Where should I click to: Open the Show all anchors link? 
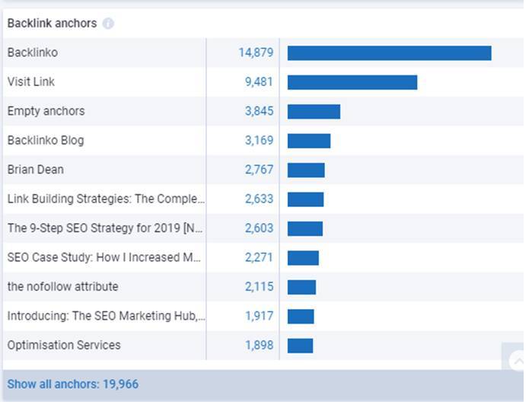[x=73, y=384]
